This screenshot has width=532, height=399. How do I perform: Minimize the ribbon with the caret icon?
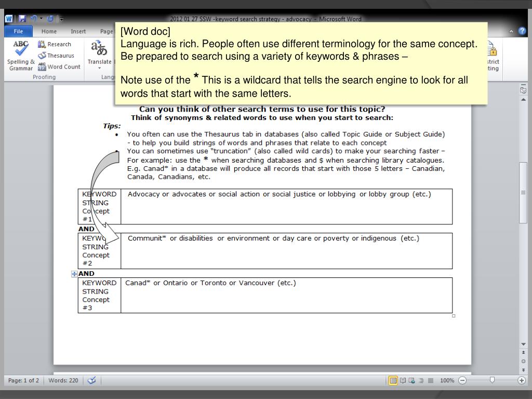click(511, 31)
